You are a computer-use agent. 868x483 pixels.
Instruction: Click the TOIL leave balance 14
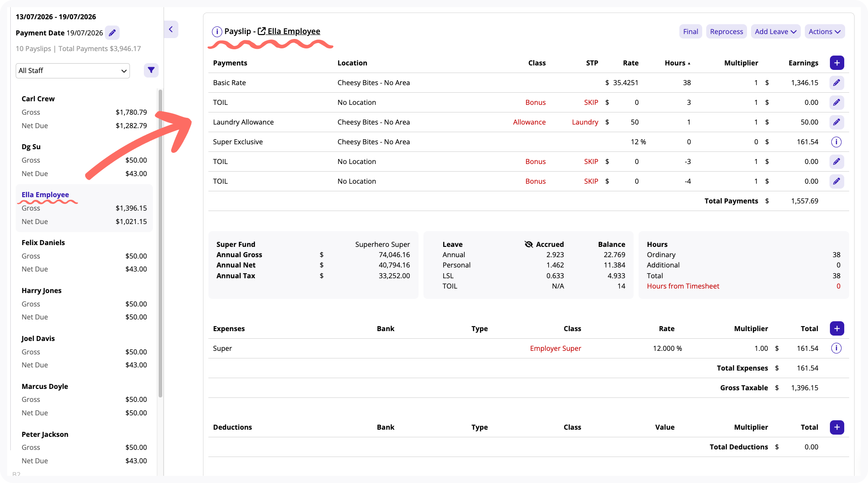point(621,286)
